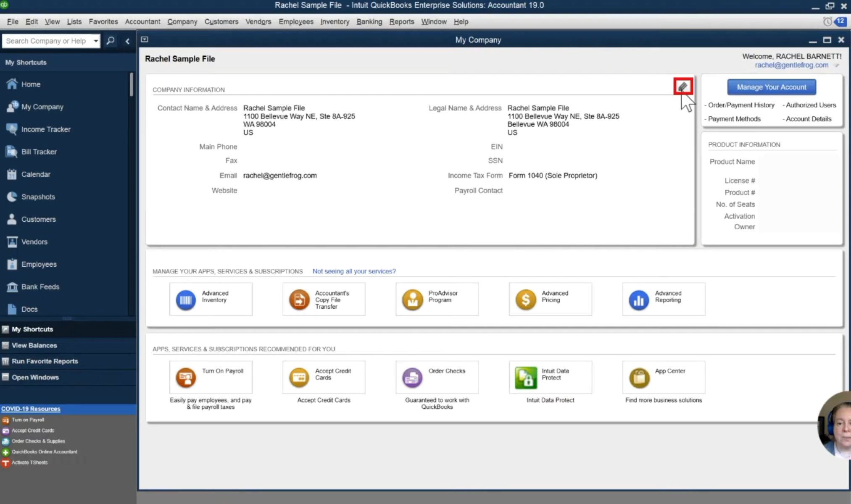The height and width of the screenshot is (504, 851).
Task: Click the edit pencil icon for company info
Action: [683, 87]
